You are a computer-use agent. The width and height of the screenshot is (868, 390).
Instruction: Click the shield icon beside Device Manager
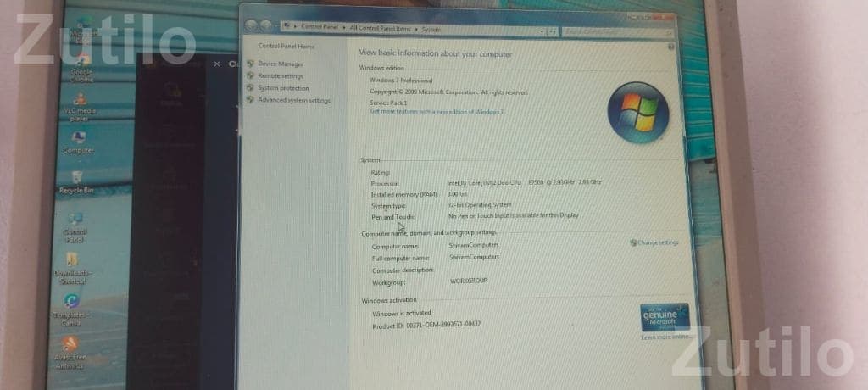coord(250,64)
